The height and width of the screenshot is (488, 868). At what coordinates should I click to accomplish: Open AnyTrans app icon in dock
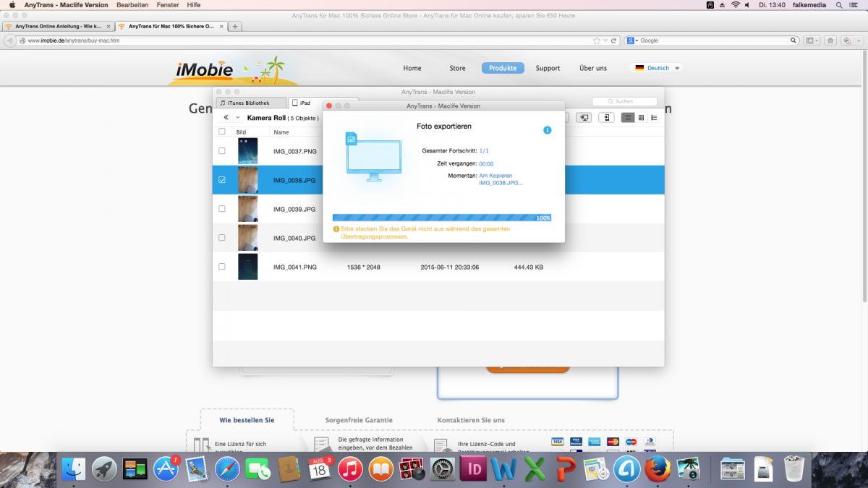[627, 470]
